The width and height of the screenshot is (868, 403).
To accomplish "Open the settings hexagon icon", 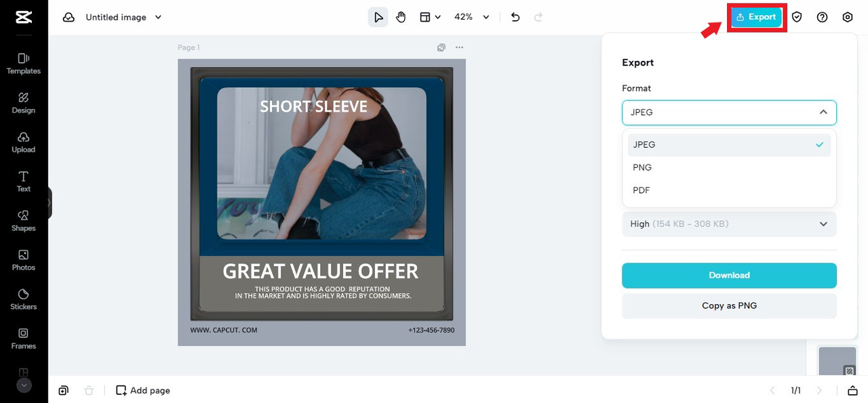I will pos(848,17).
